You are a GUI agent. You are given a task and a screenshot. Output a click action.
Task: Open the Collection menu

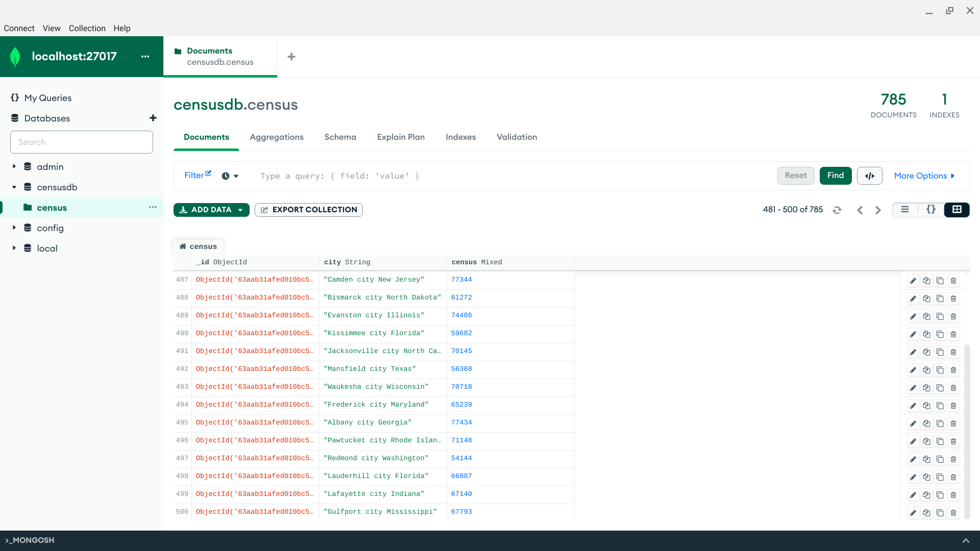pyautogui.click(x=87, y=28)
